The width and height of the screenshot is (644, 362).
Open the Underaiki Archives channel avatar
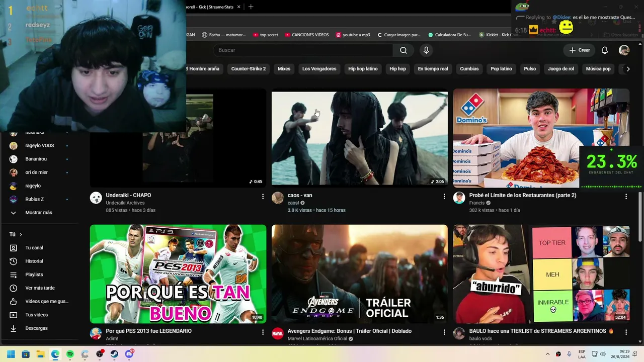96,198
